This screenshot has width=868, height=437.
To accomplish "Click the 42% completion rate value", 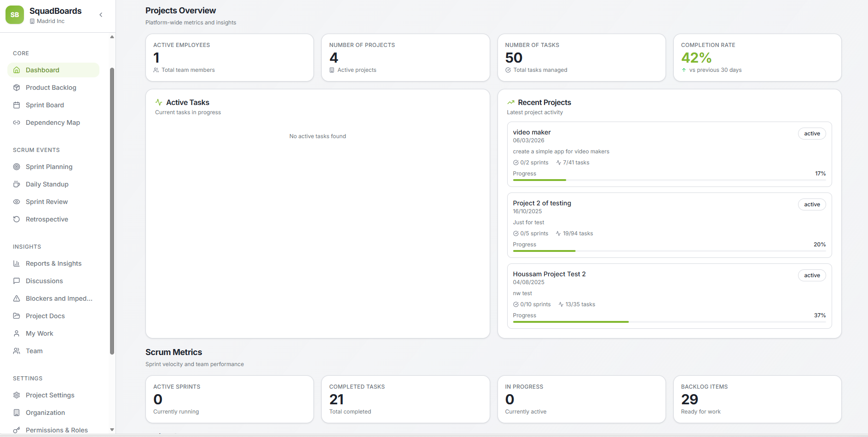I will [696, 58].
